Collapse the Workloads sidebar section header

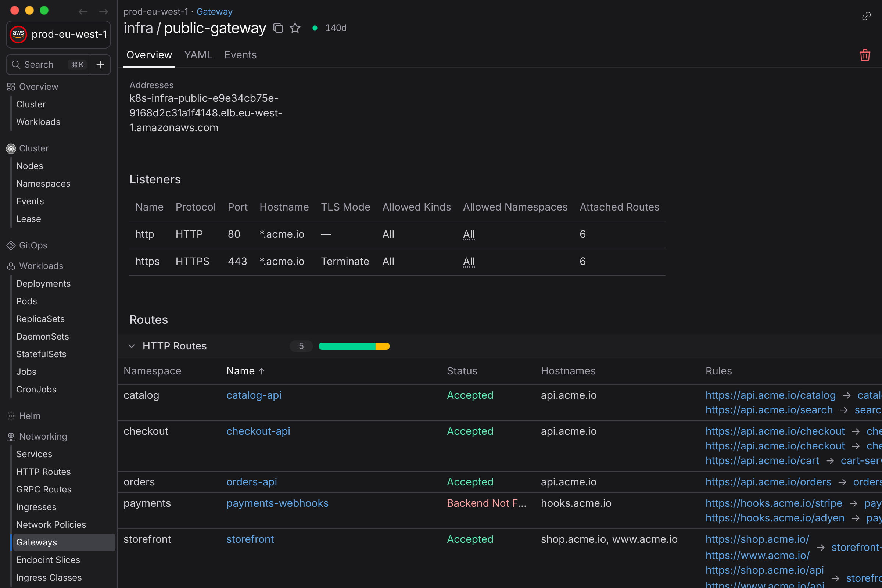point(41,266)
